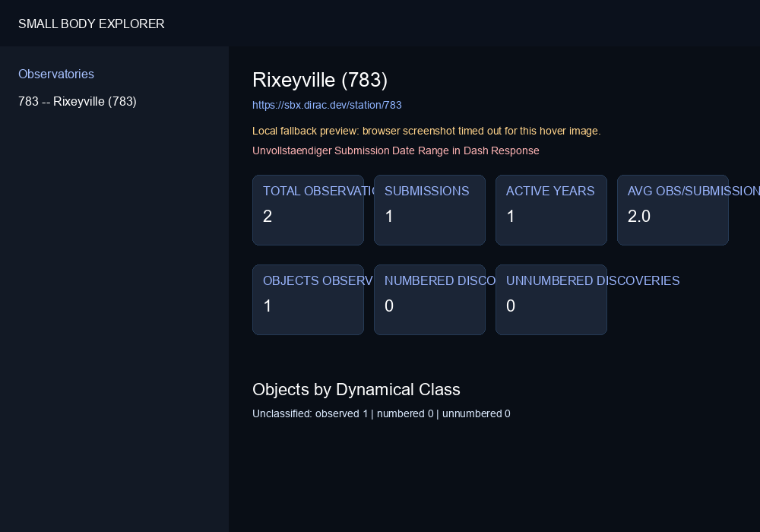Select the Active Years stat card
Viewport: 760px width, 532px height.
point(552,211)
